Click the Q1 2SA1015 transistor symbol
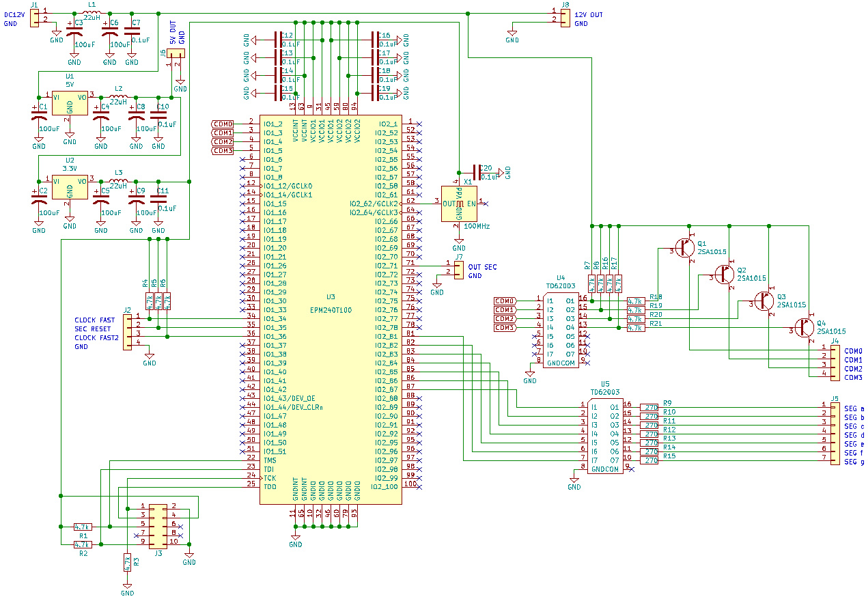This screenshot has width=868, height=599. (685, 250)
